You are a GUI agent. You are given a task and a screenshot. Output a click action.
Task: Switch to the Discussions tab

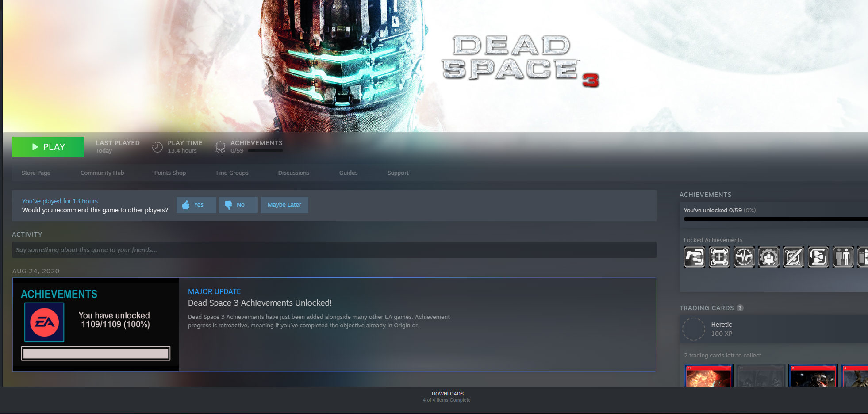pos(294,172)
